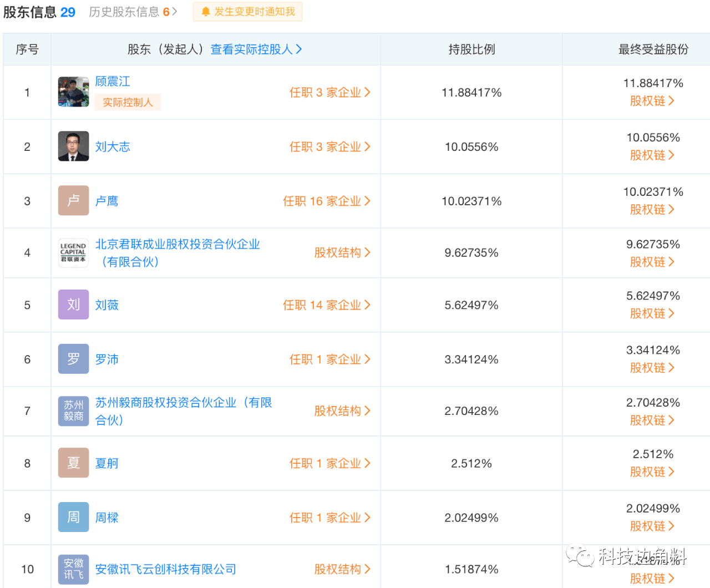Open 苏州毅商股权投资合伙企业 page
710x588 pixels.
point(184,411)
